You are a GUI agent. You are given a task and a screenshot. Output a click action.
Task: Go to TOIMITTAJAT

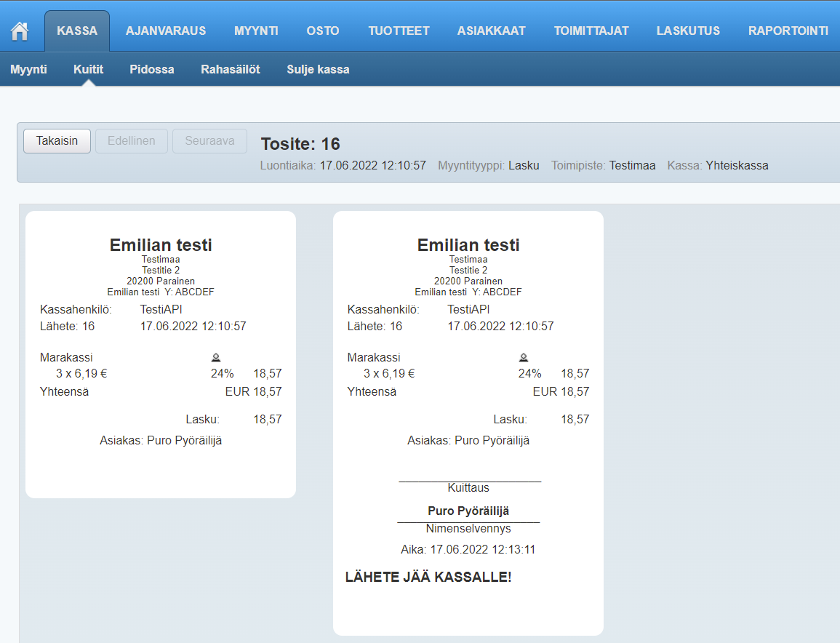coord(591,31)
